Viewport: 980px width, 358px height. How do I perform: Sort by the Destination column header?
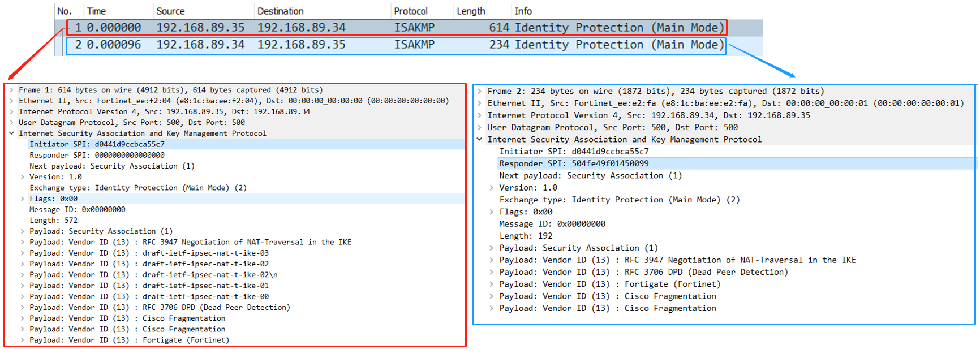(x=280, y=11)
